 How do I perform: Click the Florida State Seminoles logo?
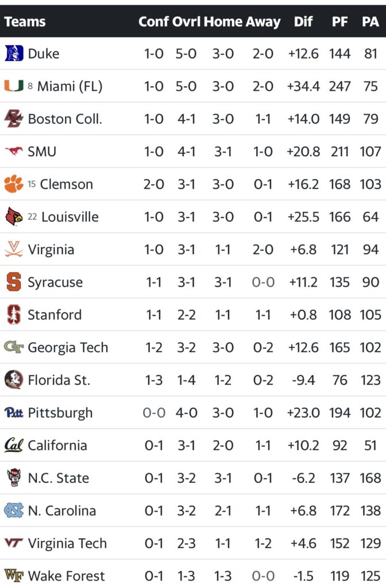coord(14,380)
